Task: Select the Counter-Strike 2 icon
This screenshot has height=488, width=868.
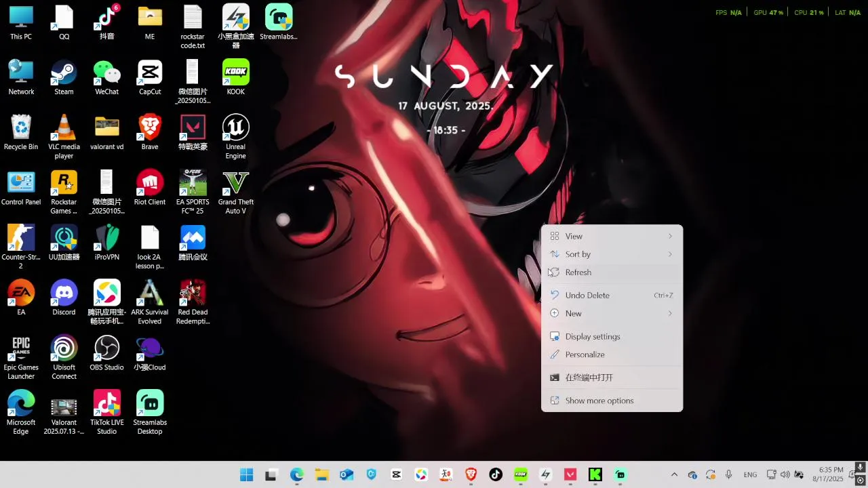Action: coord(21,247)
